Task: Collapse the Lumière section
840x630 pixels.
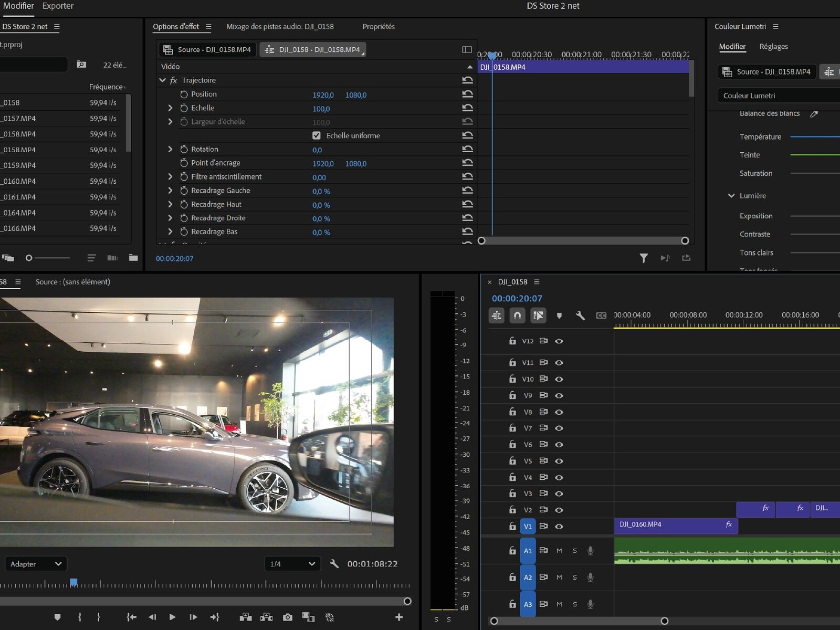Action: click(x=731, y=196)
